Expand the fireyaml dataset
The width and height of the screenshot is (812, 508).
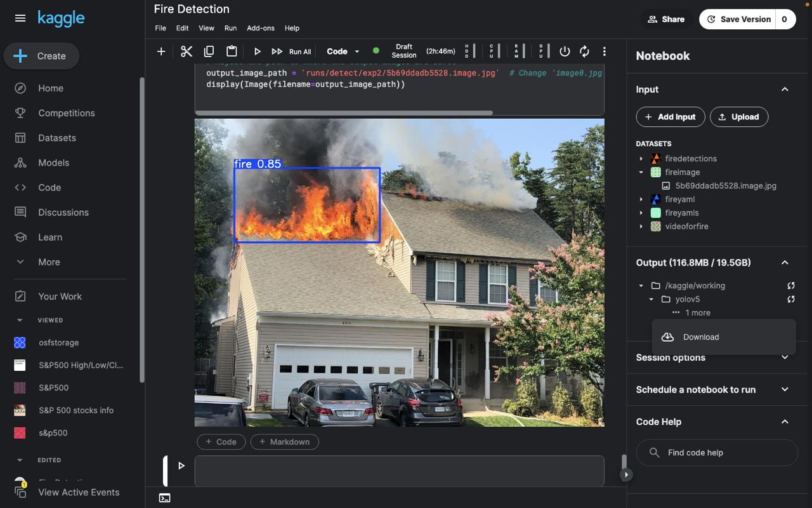tap(641, 199)
